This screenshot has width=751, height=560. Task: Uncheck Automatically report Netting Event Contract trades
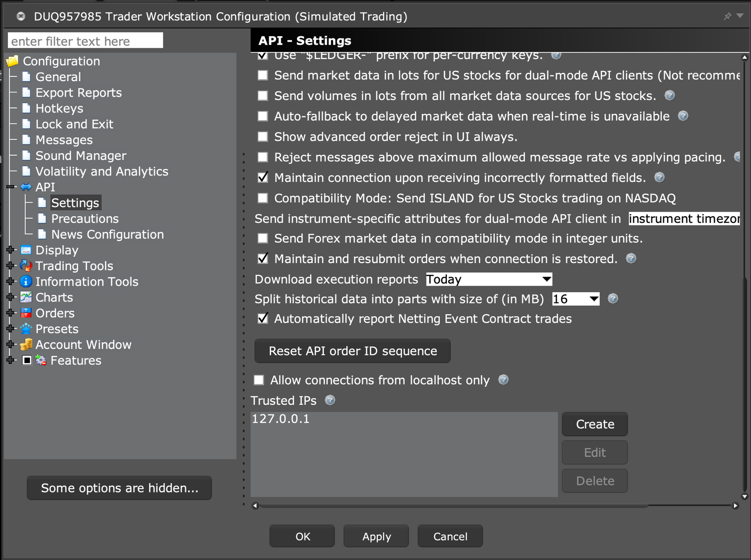click(x=263, y=318)
